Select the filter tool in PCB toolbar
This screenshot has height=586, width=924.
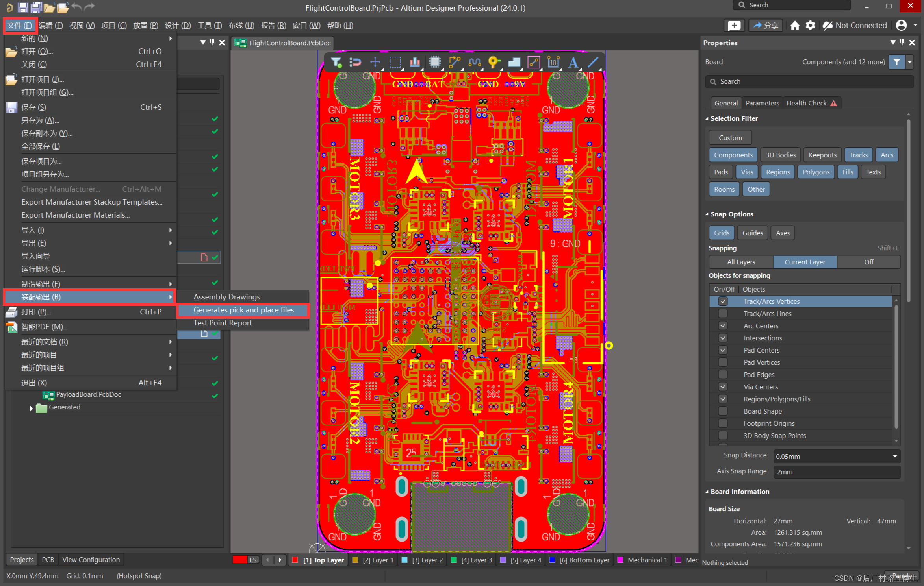(x=336, y=62)
